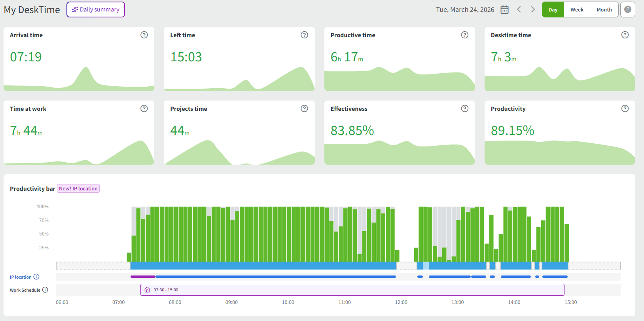The width and height of the screenshot is (644, 321).
Task: Switch to the Month view tab
Action: (x=604, y=9)
